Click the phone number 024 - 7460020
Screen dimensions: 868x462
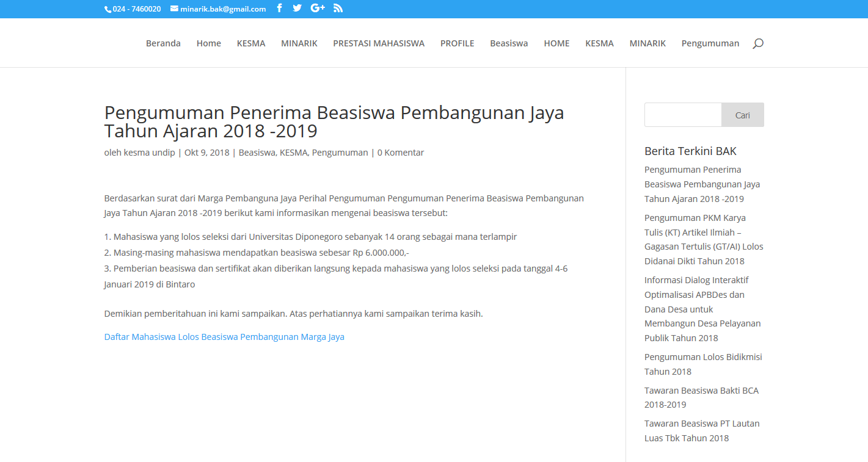click(x=136, y=9)
